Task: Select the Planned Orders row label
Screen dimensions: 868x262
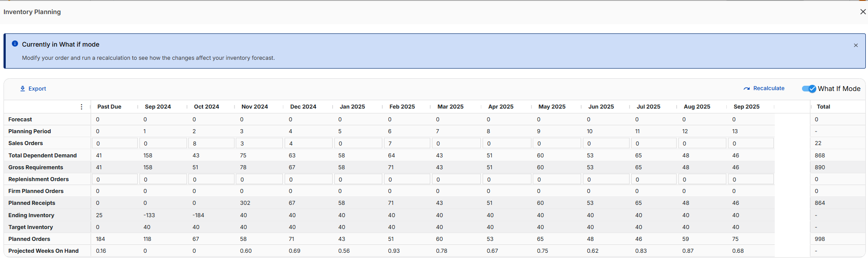Action: (29, 239)
